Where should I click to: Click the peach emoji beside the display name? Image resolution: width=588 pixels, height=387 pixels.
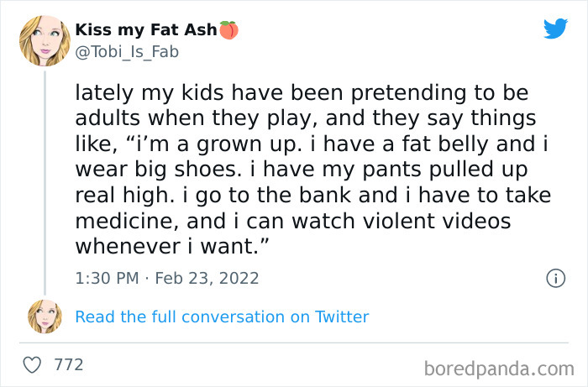pyautogui.click(x=229, y=30)
